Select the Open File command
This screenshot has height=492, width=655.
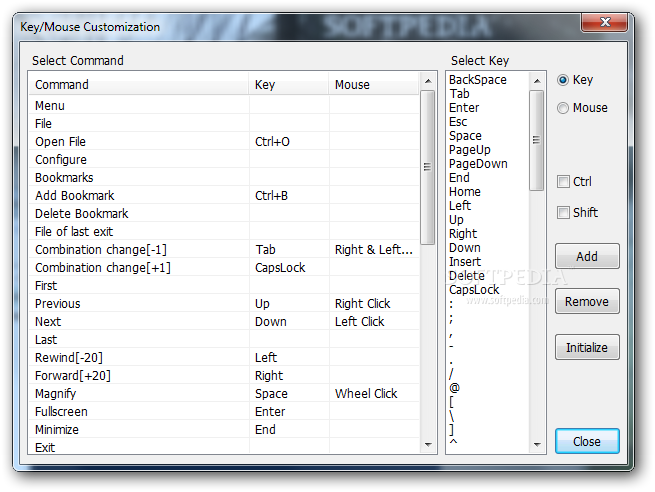click(224, 142)
